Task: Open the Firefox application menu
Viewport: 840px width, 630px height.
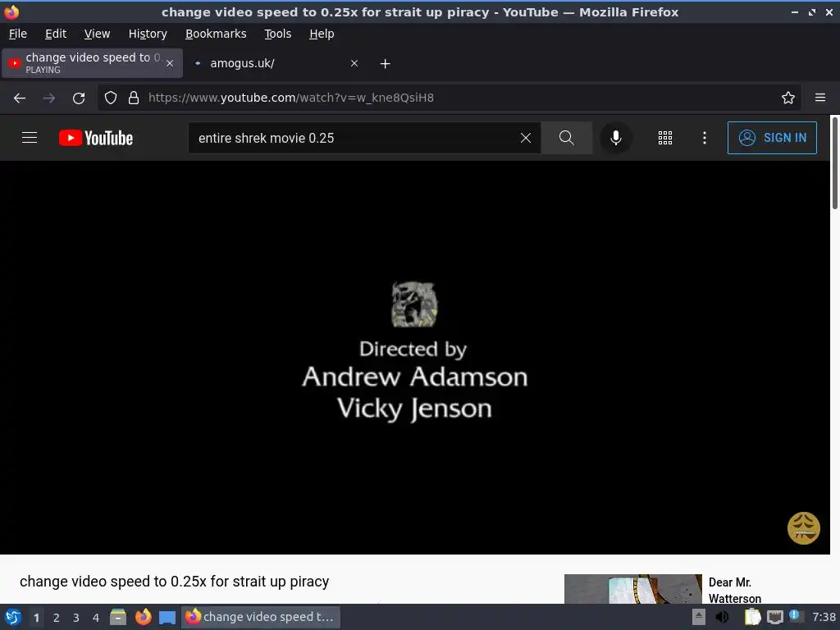Action: [820, 98]
